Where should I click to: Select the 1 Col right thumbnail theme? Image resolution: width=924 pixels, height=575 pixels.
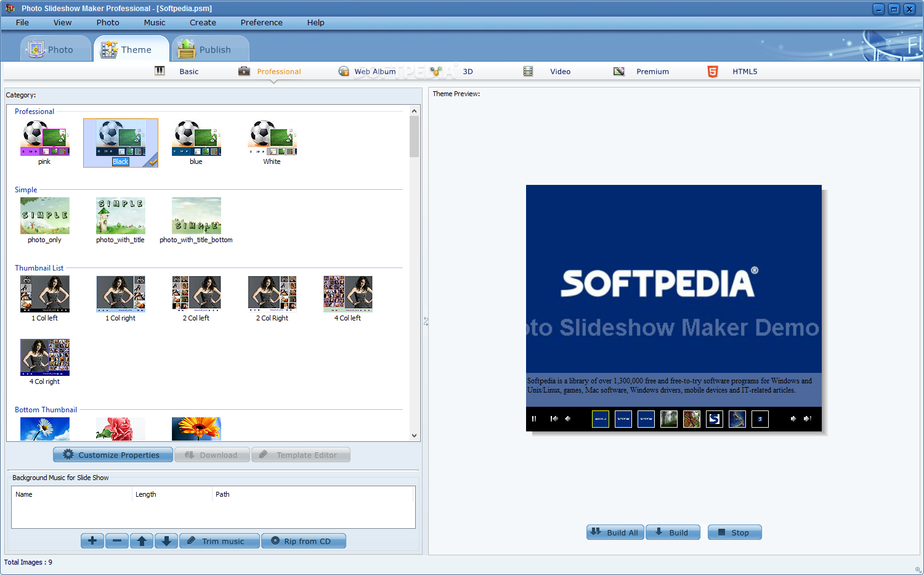click(x=120, y=294)
